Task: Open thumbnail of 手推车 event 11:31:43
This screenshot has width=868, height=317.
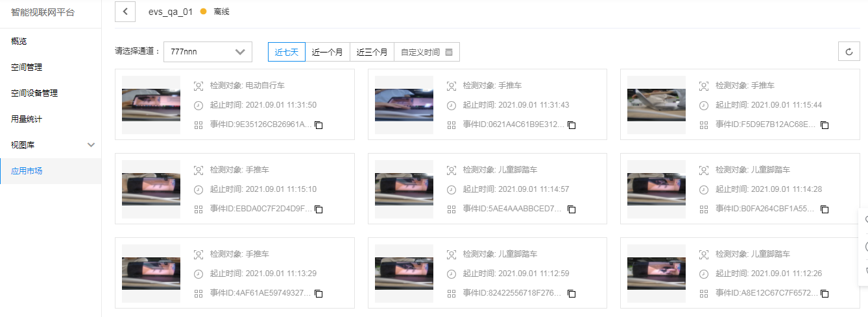Action: coord(404,105)
